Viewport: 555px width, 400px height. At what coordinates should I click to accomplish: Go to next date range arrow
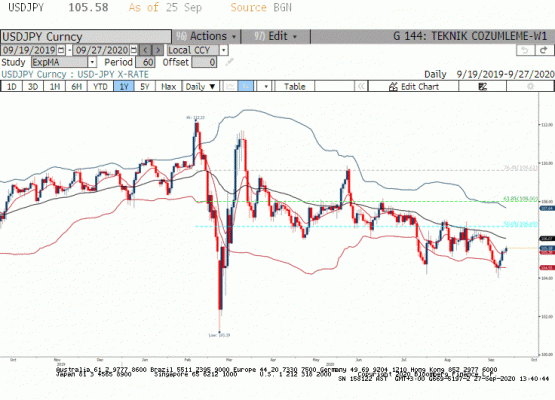point(158,50)
